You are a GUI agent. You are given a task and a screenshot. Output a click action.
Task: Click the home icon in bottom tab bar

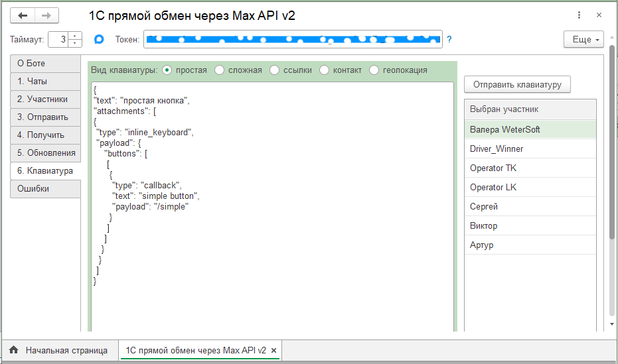click(x=14, y=350)
